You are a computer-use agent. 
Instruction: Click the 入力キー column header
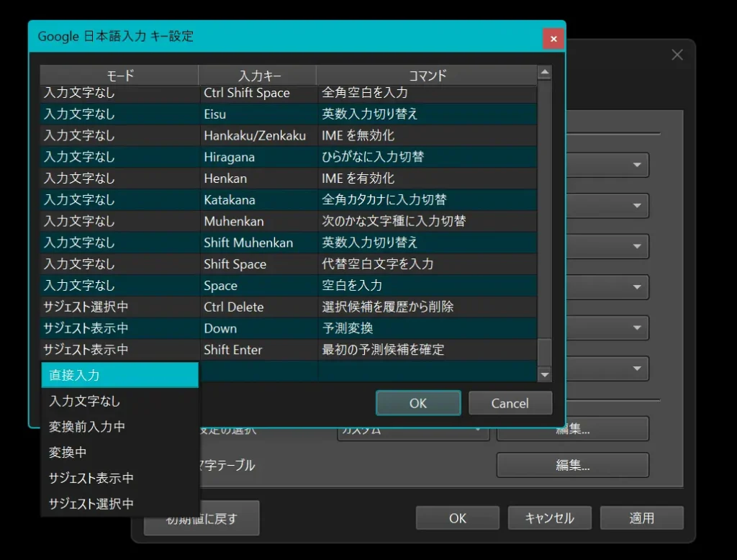point(258,76)
